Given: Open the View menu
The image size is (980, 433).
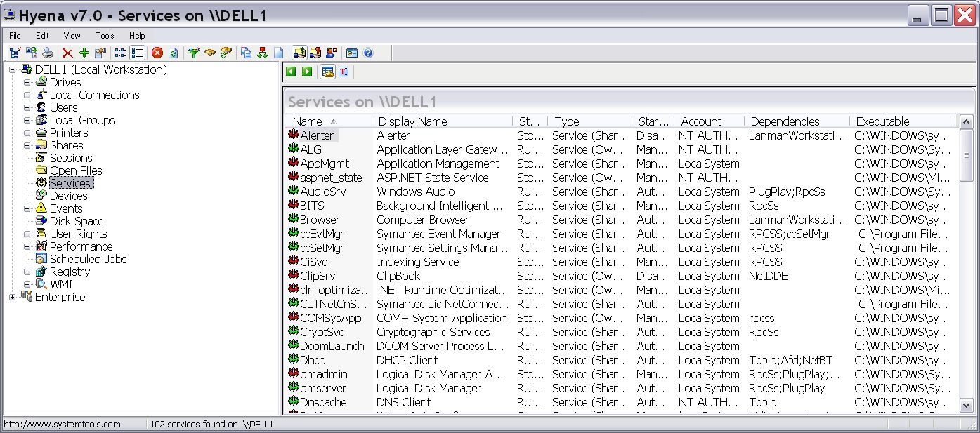Looking at the screenshot, I should (x=71, y=35).
